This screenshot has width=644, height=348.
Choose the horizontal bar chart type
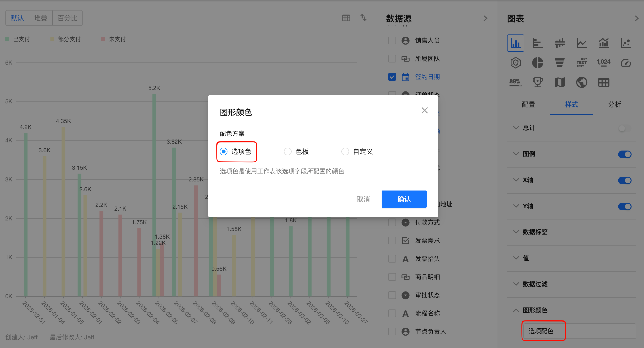[537, 43]
